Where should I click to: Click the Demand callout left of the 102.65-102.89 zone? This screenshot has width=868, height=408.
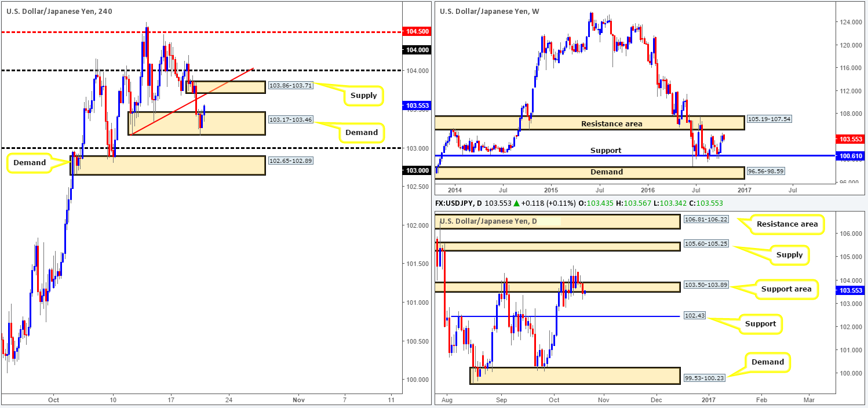[30, 163]
